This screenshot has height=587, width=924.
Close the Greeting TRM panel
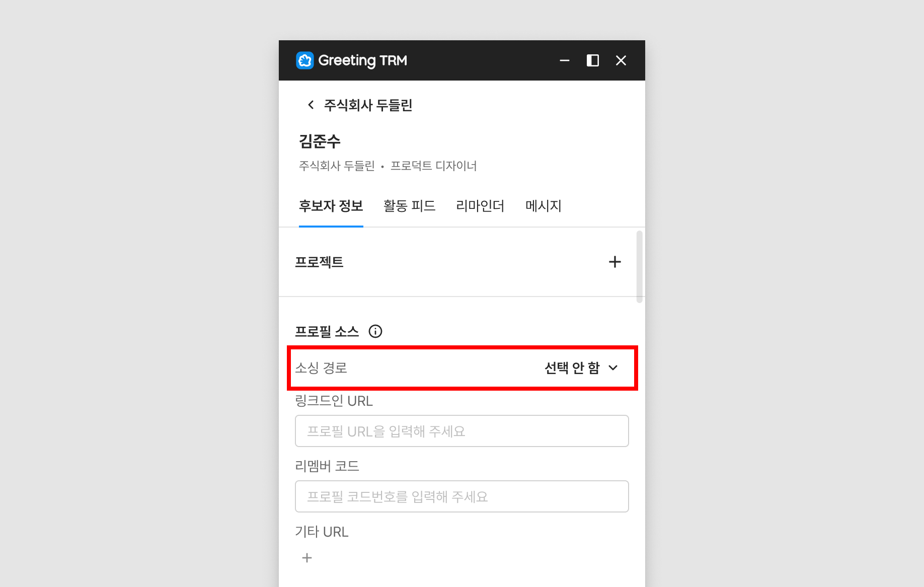[x=621, y=60]
